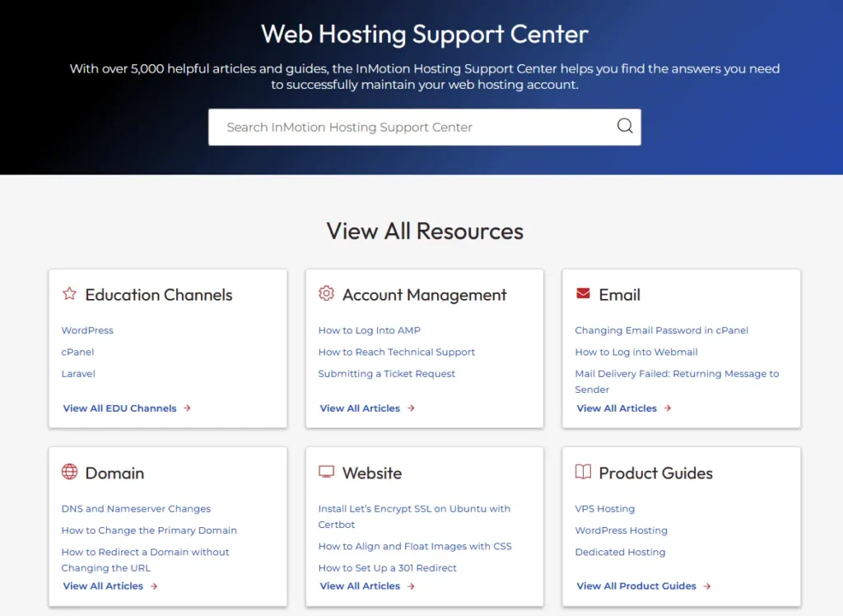Click the monitor icon beside Website
The height and width of the screenshot is (616, 843).
(326, 472)
